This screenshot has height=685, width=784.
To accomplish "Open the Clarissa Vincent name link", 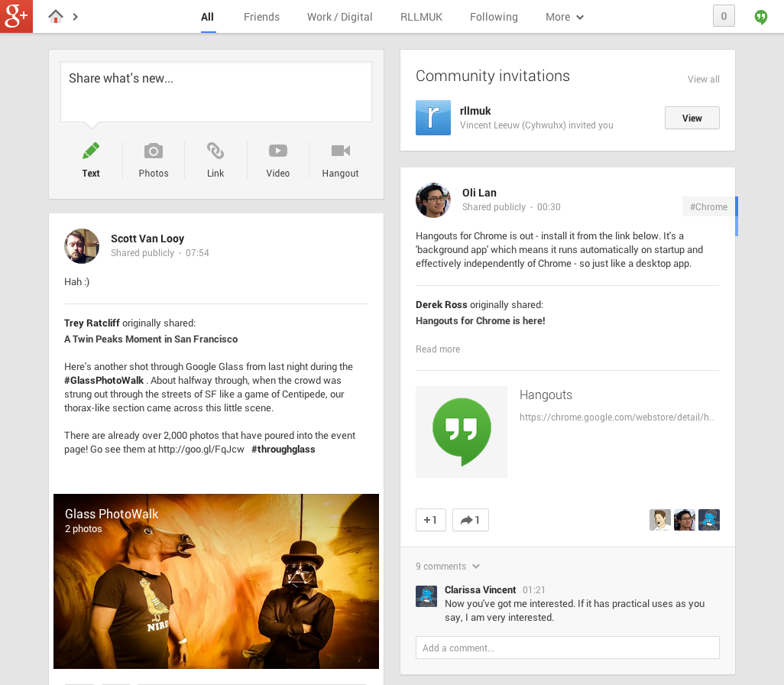I will pyautogui.click(x=480, y=590).
